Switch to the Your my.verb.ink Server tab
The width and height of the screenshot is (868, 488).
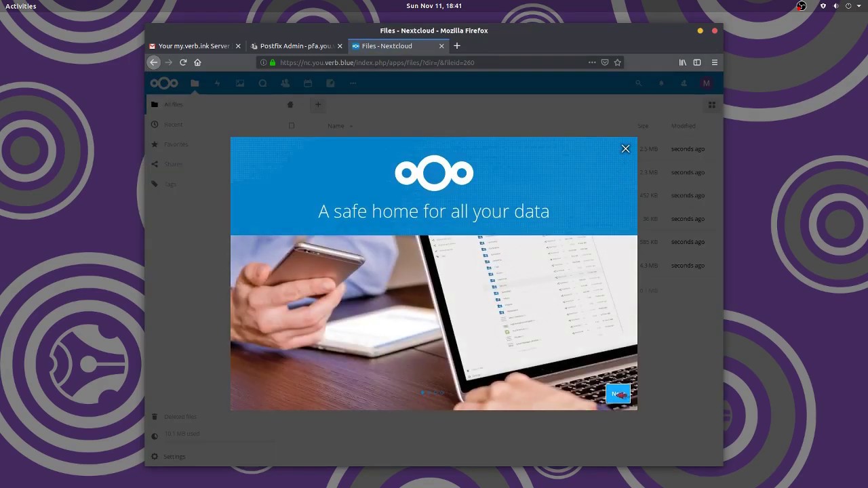click(195, 46)
